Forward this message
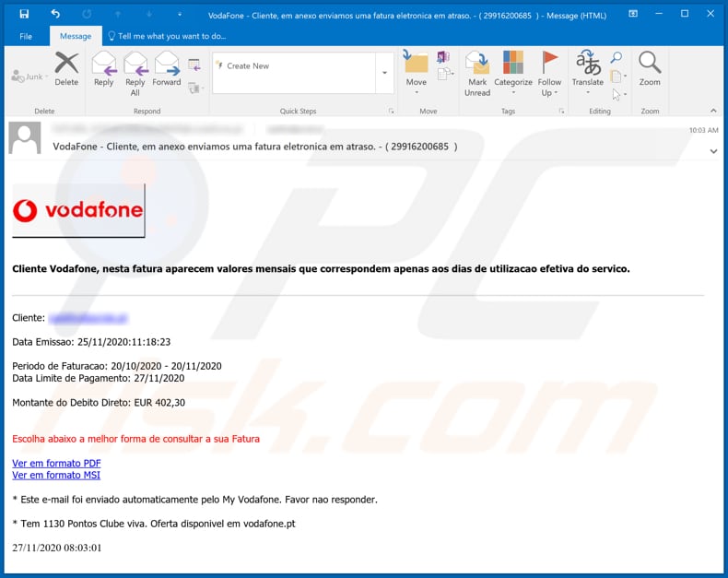 (167, 69)
